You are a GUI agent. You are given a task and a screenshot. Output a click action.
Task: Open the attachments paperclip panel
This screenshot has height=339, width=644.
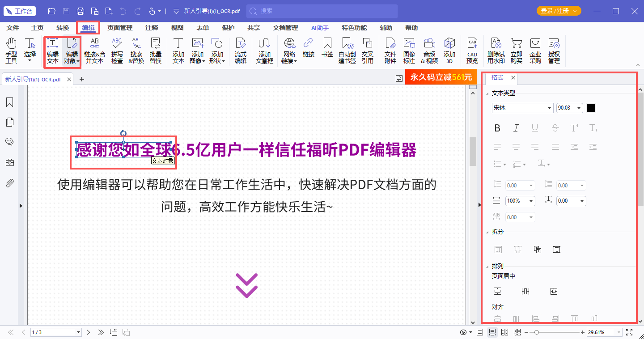9,183
